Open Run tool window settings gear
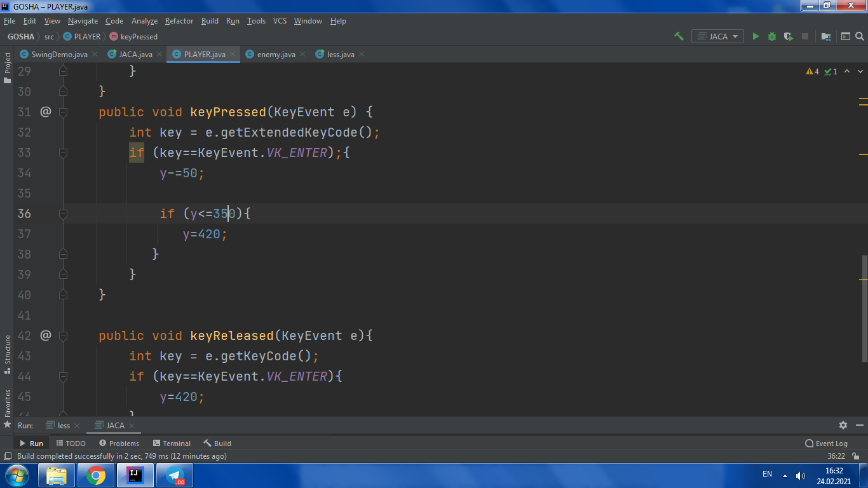Viewport: 868px width, 488px height. coord(843,425)
